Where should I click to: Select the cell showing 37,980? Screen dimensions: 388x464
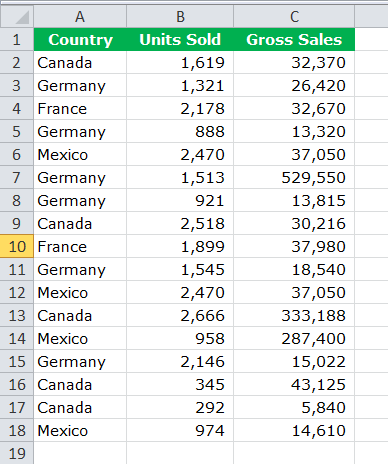(294, 246)
